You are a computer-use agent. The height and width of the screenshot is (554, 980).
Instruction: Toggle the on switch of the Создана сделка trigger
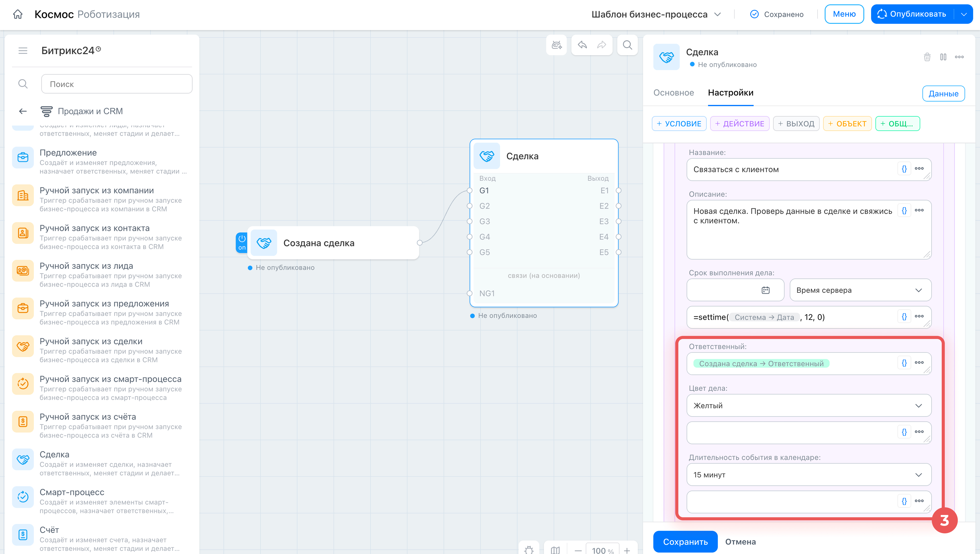242,242
